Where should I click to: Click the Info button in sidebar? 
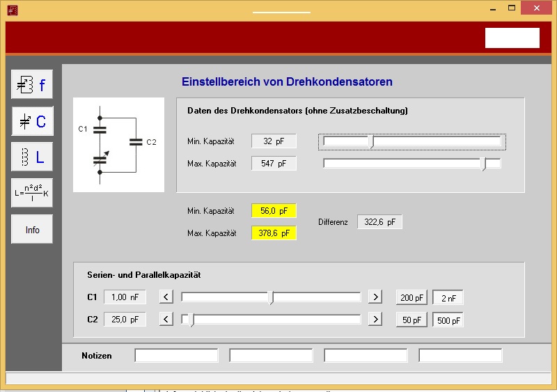[32, 230]
